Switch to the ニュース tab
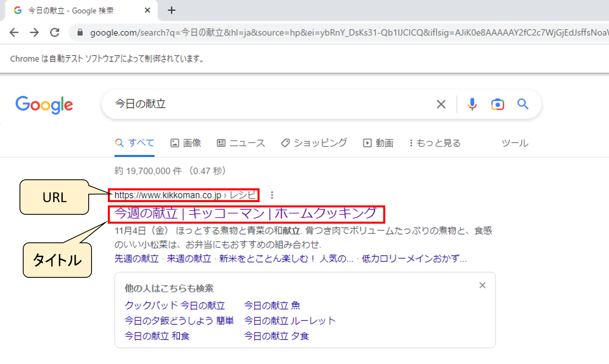The image size is (609, 364). pos(241,143)
